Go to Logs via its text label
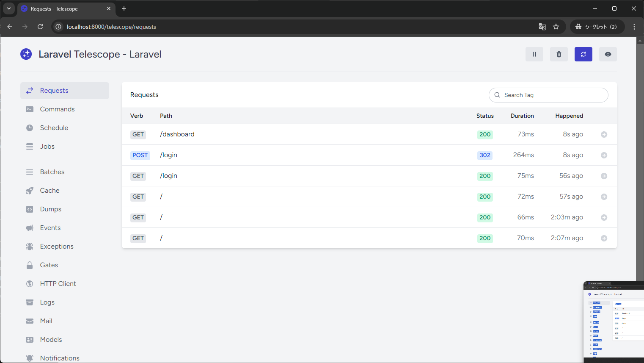The image size is (644, 363). point(47,302)
